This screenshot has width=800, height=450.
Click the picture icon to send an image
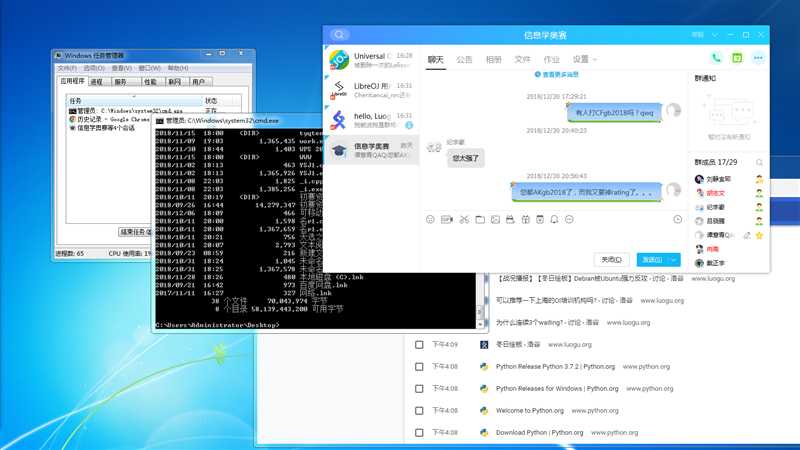495,219
